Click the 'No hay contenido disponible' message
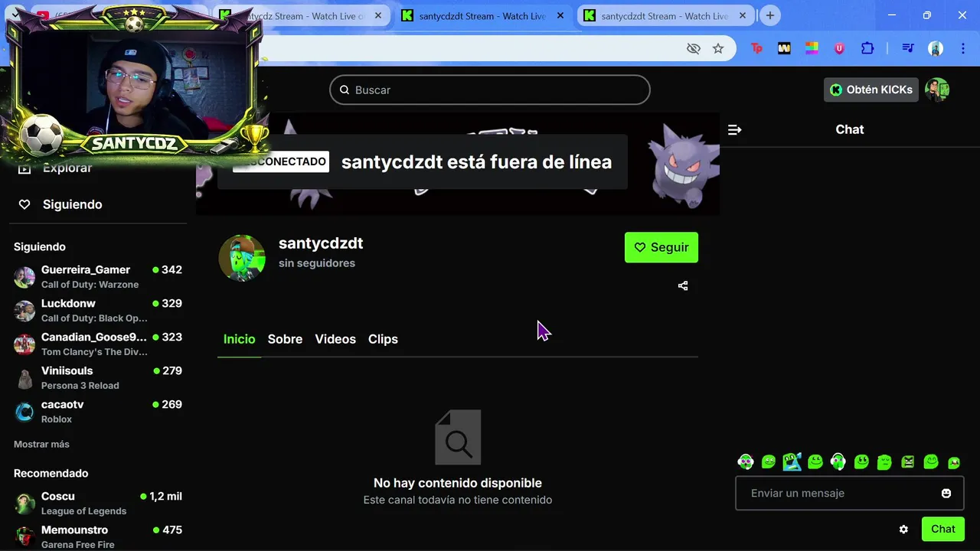 (x=458, y=483)
